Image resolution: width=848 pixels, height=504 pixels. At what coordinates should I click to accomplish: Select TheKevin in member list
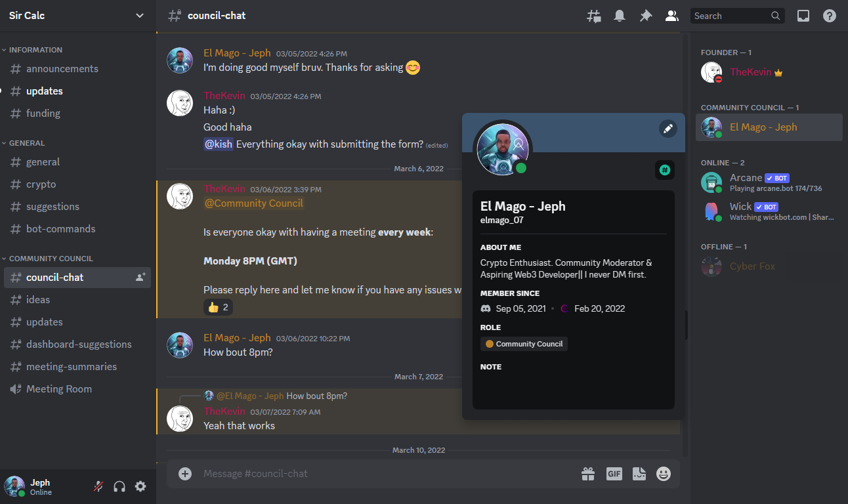pyautogui.click(x=769, y=72)
